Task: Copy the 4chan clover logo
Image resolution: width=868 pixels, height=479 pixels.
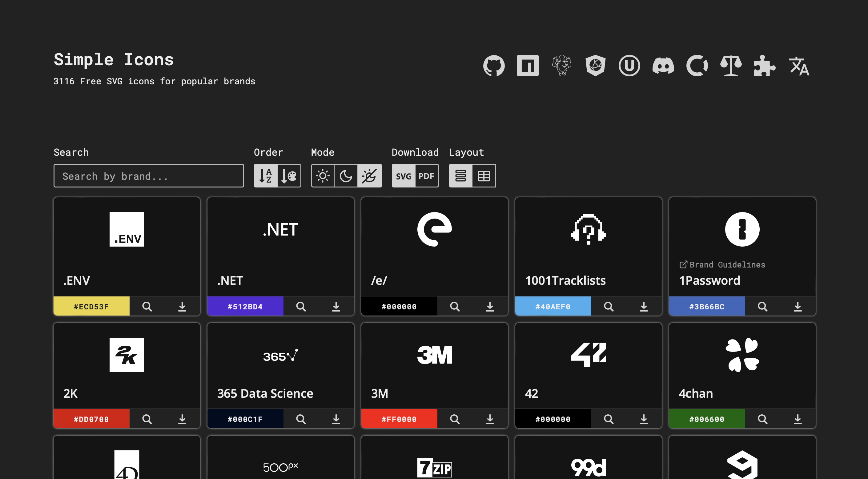Action: pyautogui.click(x=742, y=355)
